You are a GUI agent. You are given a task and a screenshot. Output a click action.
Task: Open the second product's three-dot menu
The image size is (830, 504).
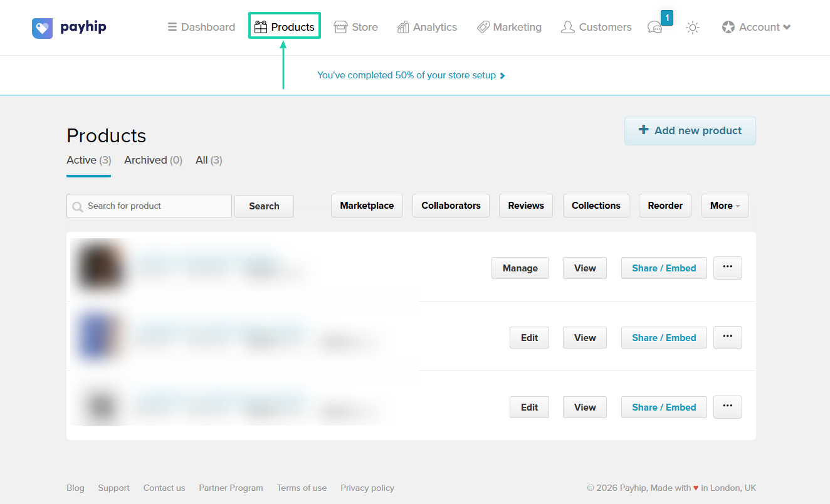click(x=727, y=337)
